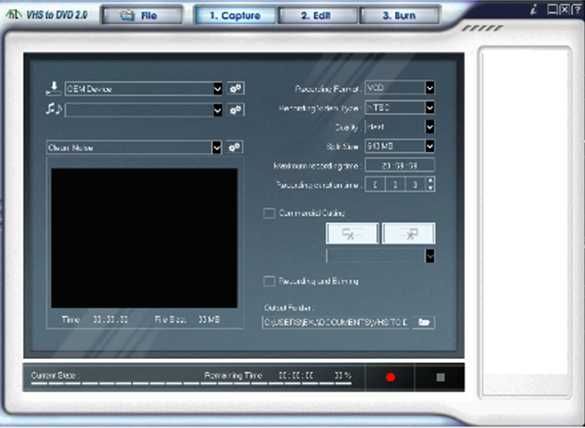Open audio device settings gear icon
The height and width of the screenshot is (428, 585).
pos(236,110)
